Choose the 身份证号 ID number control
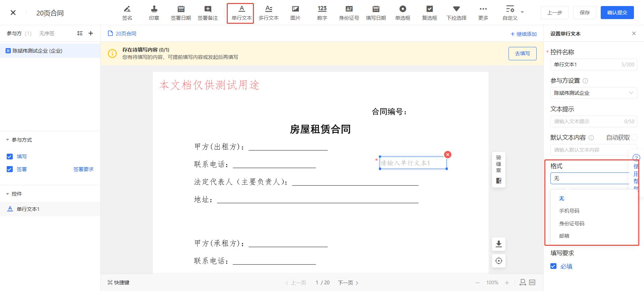The width and height of the screenshot is (644, 291). [349, 13]
